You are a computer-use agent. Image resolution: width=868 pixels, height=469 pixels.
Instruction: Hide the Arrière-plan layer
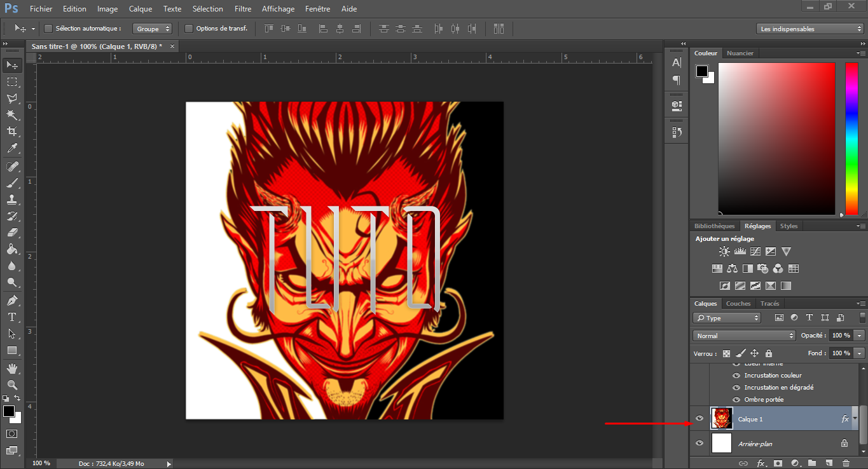[699, 443]
